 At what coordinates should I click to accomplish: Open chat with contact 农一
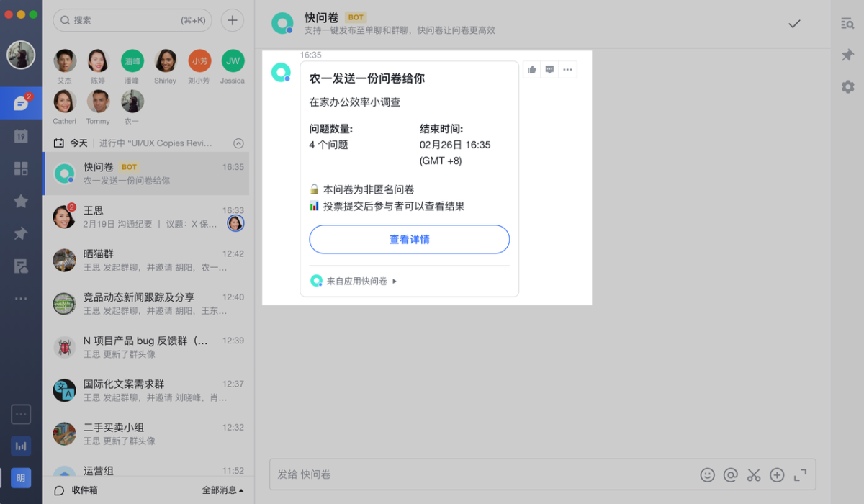coord(132,107)
